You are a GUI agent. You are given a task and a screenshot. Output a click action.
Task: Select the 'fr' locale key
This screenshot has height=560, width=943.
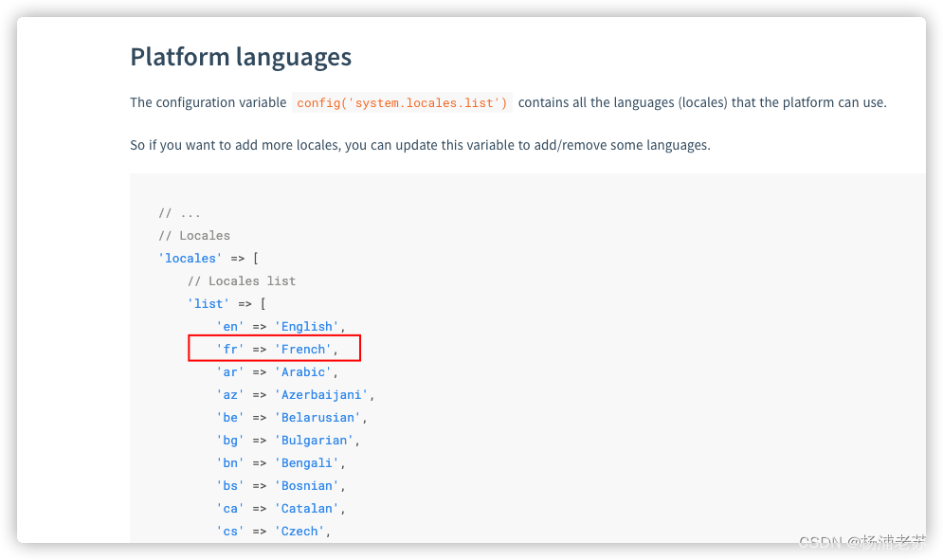[230, 350]
